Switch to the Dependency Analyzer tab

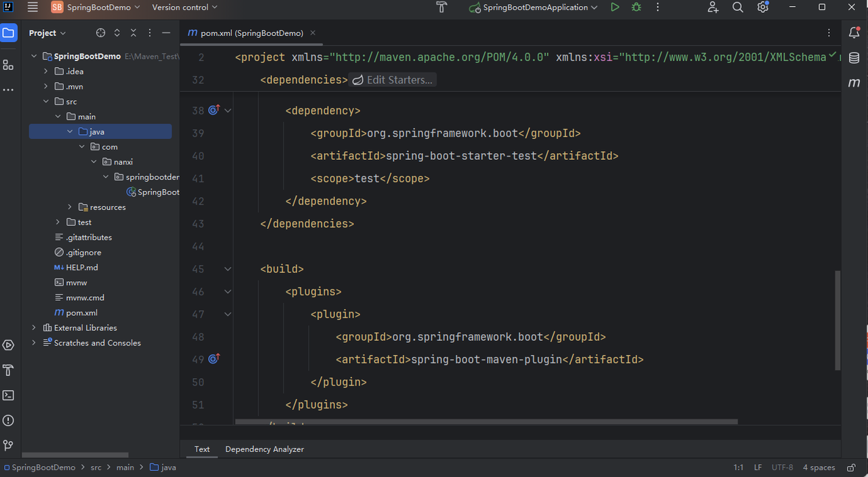[x=264, y=449]
